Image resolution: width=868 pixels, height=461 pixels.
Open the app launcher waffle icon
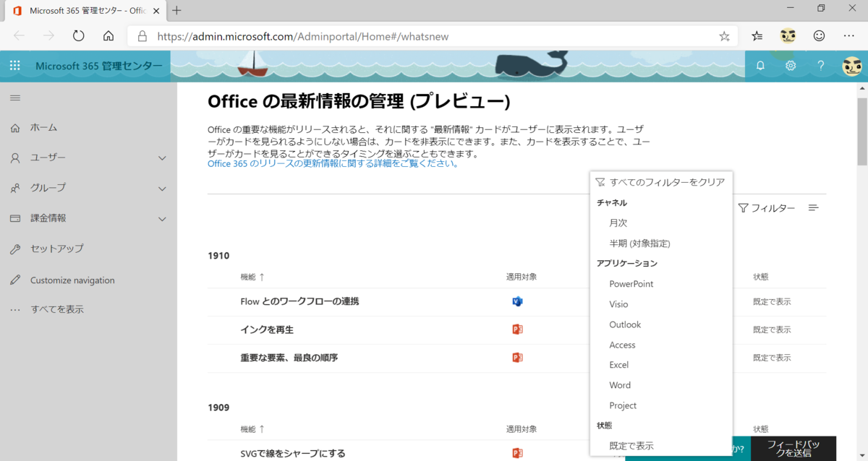[x=14, y=66]
